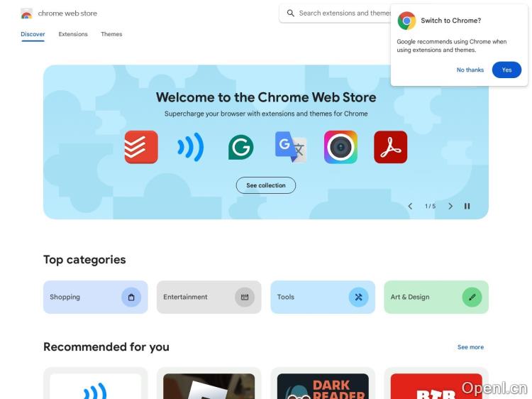Open See more recommendations link
The width and height of the screenshot is (532, 399).
(470, 347)
